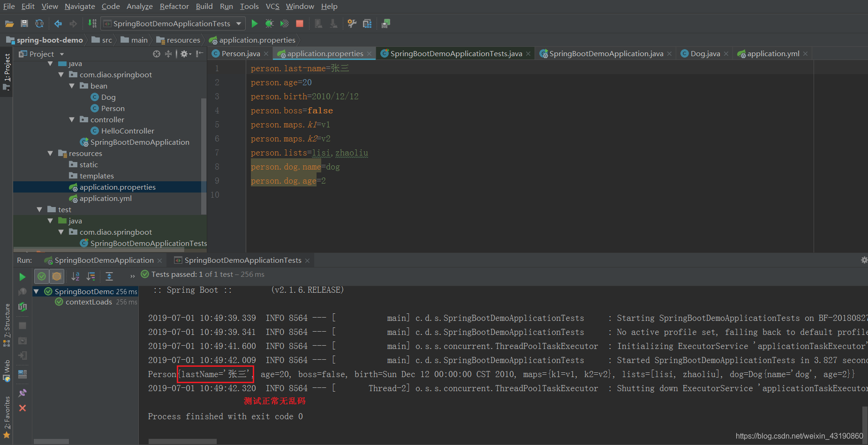Click Expand All icon in test results toolbar
This screenshot has width=868, height=445.
pos(109,276)
